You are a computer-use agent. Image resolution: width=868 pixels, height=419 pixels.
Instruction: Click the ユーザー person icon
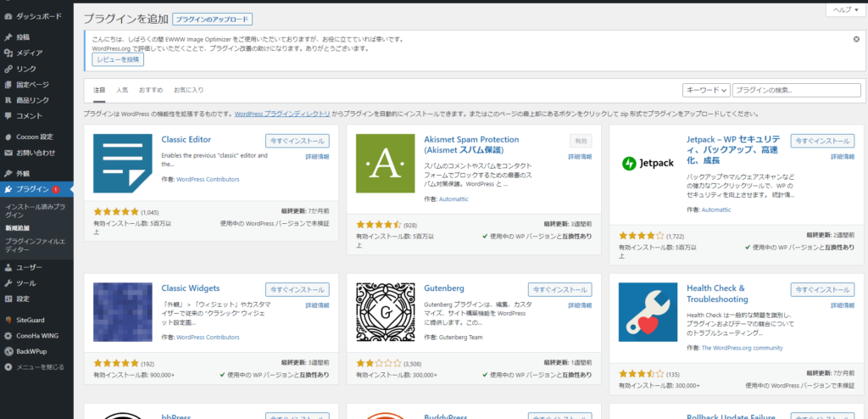tap(8, 268)
